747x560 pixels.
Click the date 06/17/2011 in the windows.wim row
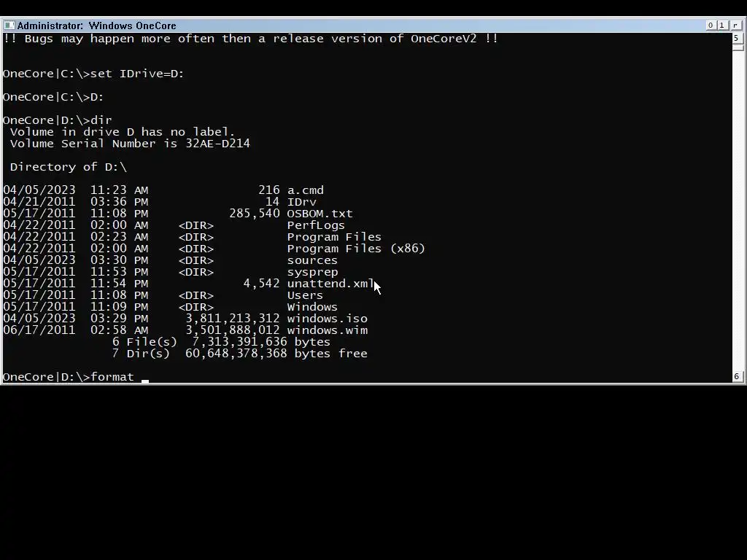tap(39, 330)
